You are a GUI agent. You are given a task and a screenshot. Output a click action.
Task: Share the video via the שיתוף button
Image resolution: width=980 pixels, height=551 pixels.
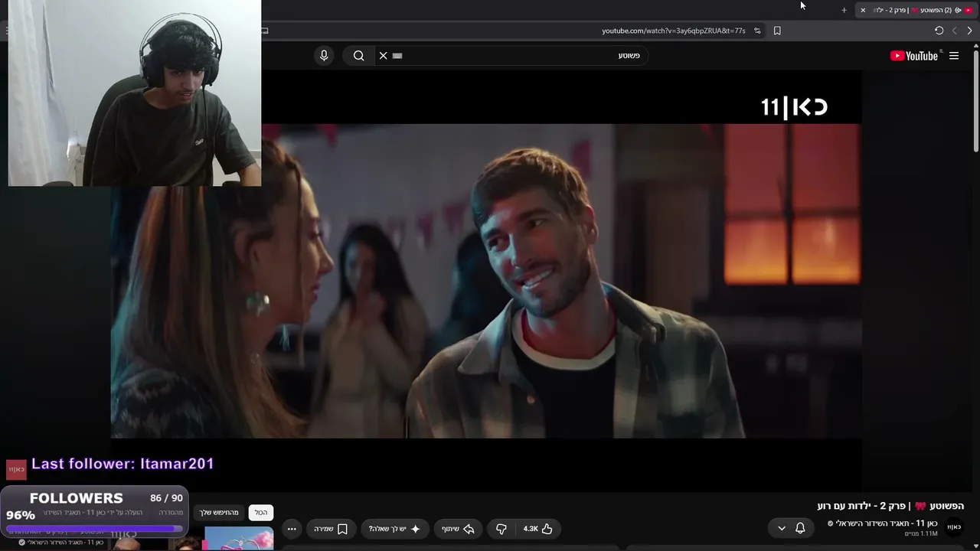(458, 529)
